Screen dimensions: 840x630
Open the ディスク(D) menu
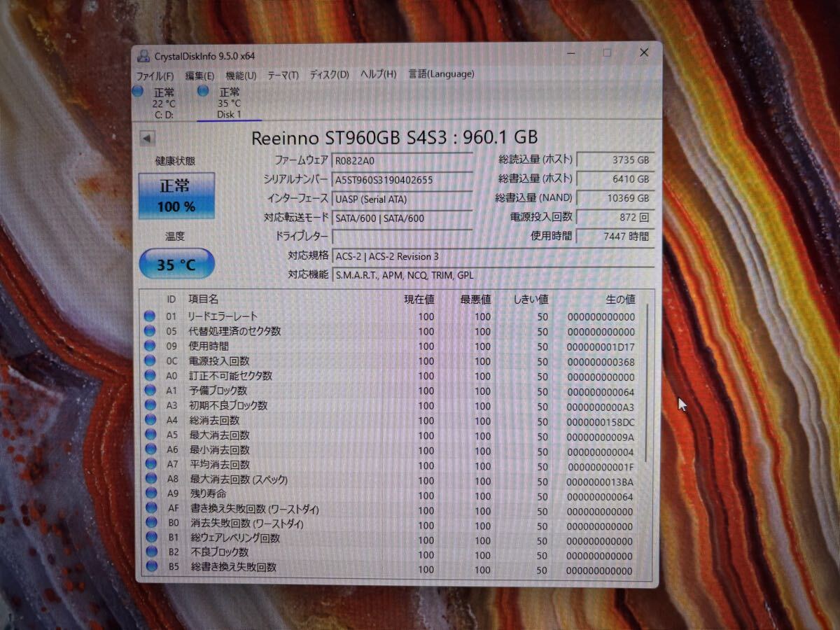(x=329, y=75)
